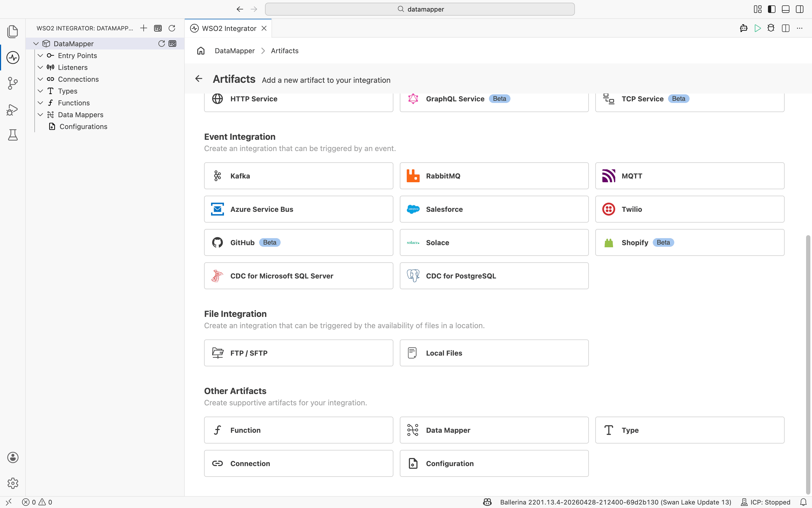Screen dimensions: 812x508
Task: Click the navigate forward arrow in title bar
Action: tap(254, 9)
